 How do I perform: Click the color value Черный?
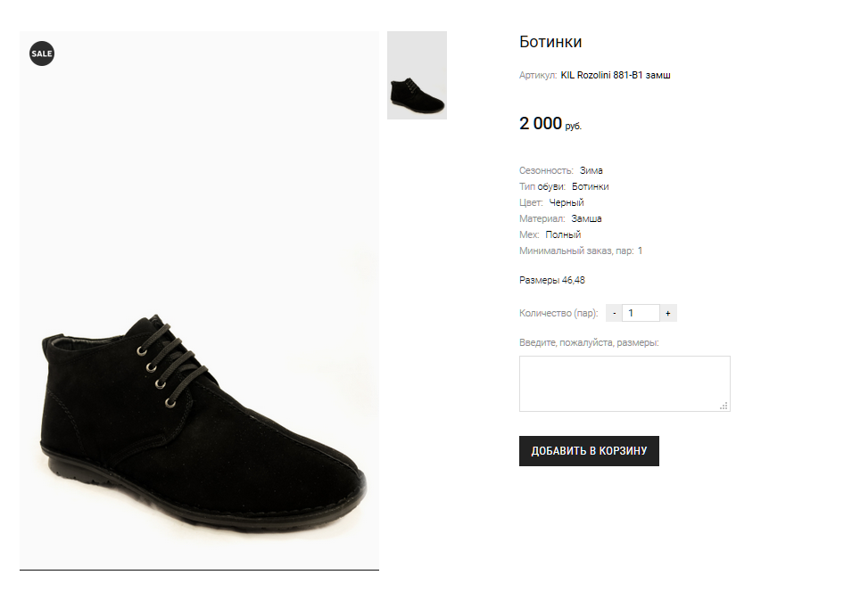pyautogui.click(x=567, y=202)
